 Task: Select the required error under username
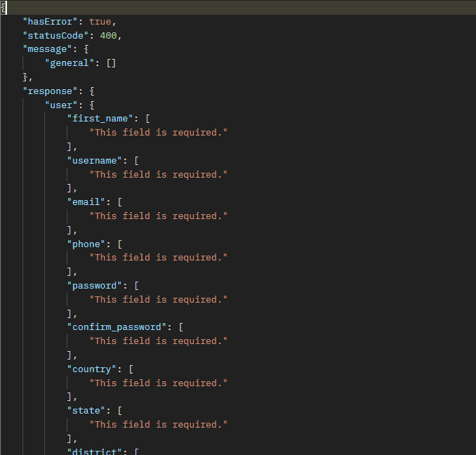coord(158,175)
